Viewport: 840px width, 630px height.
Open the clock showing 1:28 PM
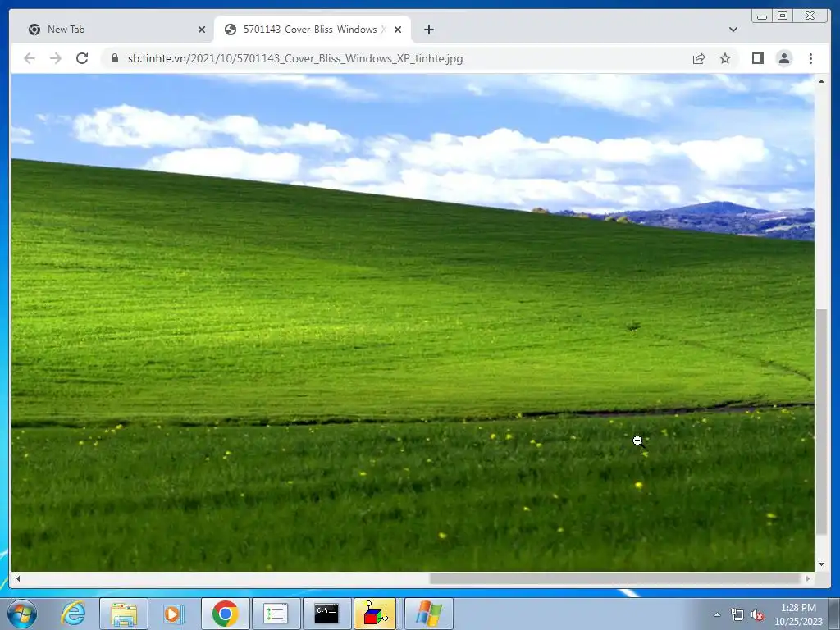click(x=798, y=614)
